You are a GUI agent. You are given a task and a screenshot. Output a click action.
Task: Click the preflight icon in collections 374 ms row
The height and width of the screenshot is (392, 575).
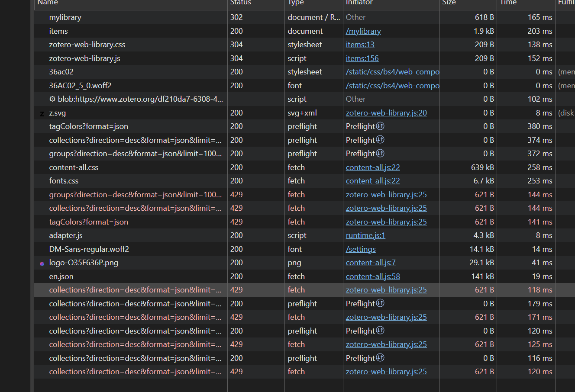(380, 140)
